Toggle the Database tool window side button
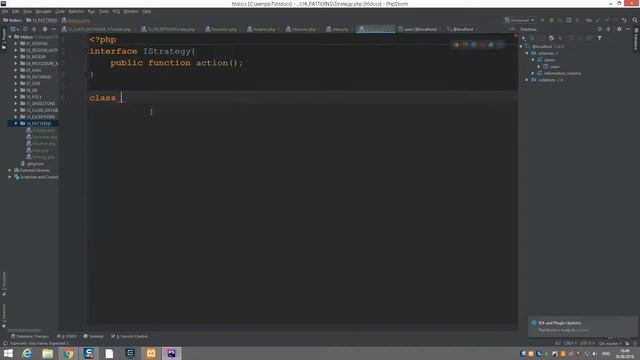640x360 pixels. click(636, 39)
